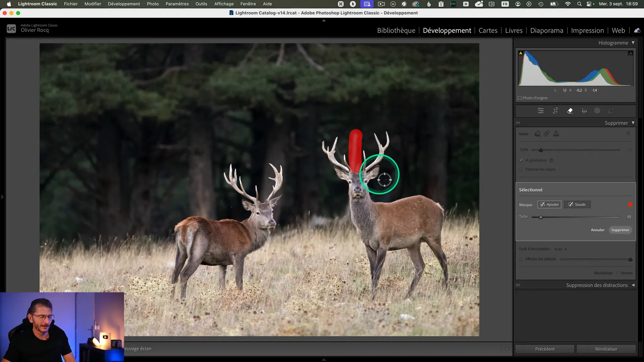
Task: Click the Fermer link in the Supprimer panel
Action: click(x=626, y=273)
